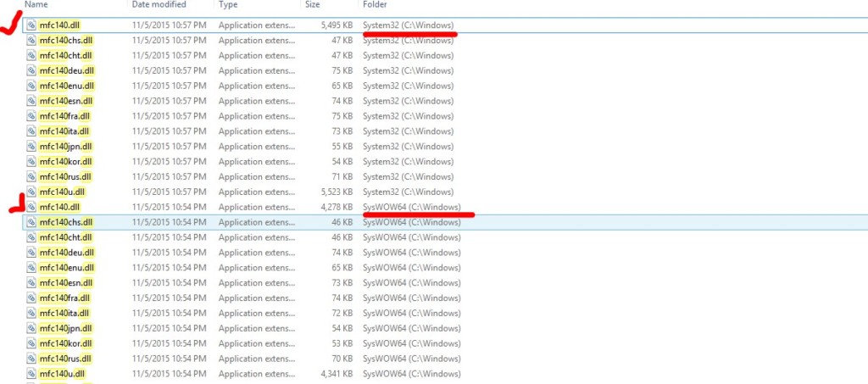Click the 53 KB size value

(342, 343)
